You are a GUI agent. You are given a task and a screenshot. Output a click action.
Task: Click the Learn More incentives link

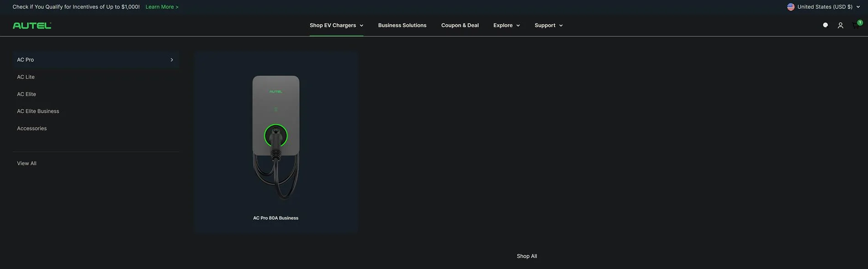pyautogui.click(x=162, y=7)
